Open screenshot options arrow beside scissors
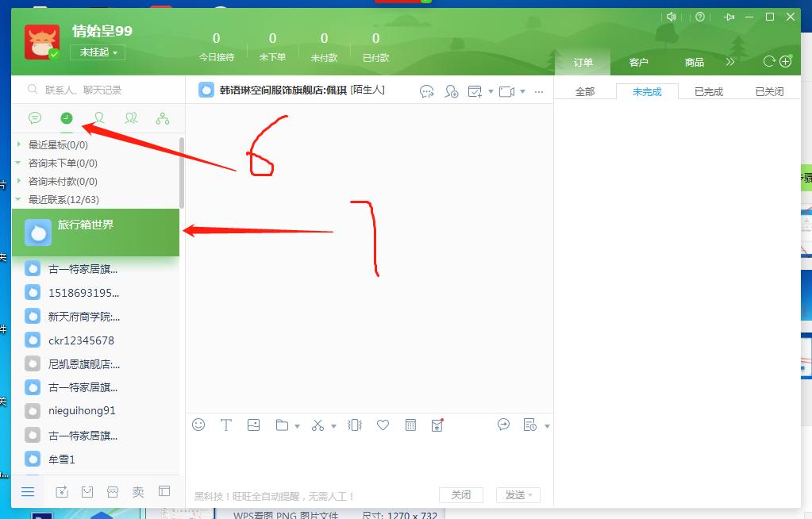The image size is (812, 519). point(333,426)
